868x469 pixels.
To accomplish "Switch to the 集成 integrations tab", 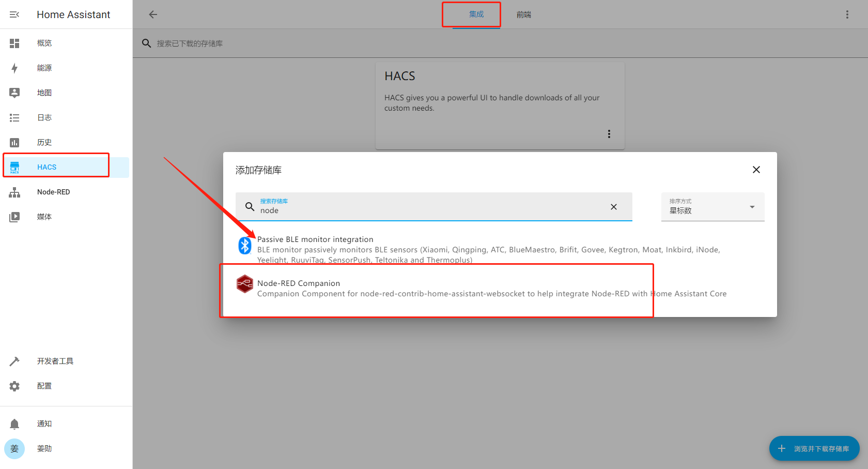I will point(476,14).
